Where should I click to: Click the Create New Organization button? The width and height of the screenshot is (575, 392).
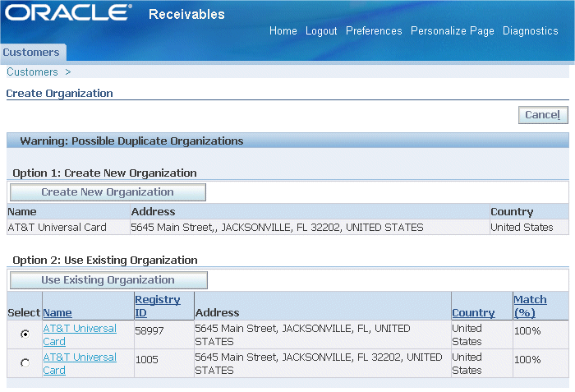tap(108, 192)
